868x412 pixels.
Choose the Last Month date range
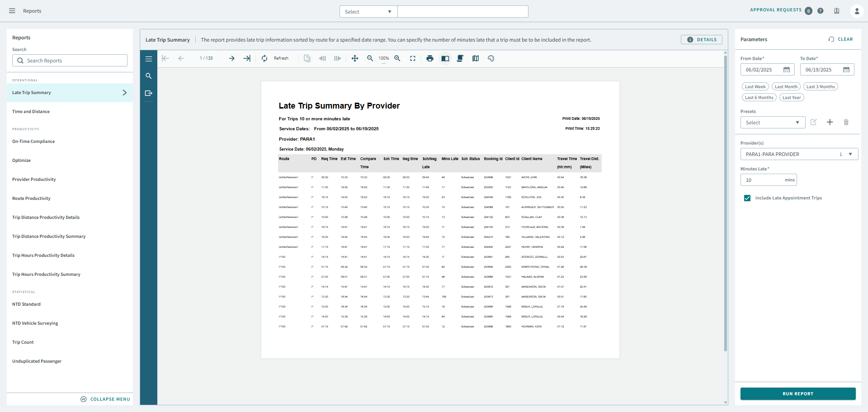pyautogui.click(x=786, y=87)
